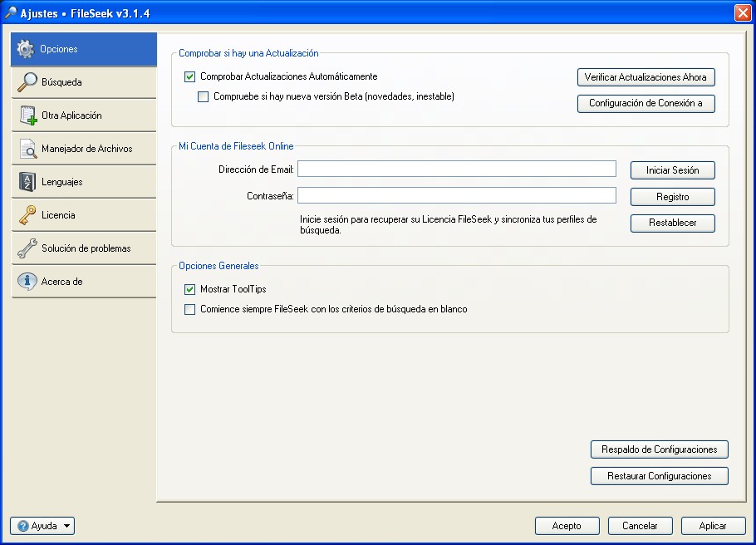Focus the Contraseña password field
756x545 pixels.
pyautogui.click(x=457, y=195)
